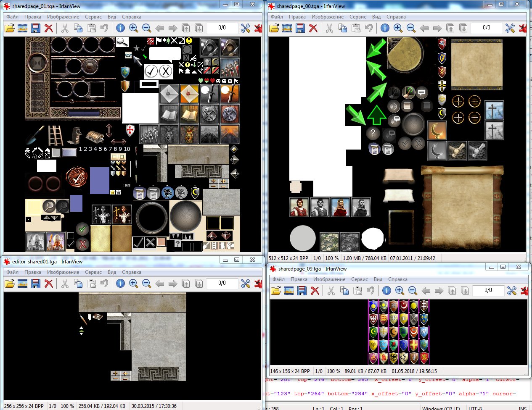The width and height of the screenshot is (532, 410).
Task: Click page number field in sharedpage_00.tga toolbar
Action: pos(487,28)
